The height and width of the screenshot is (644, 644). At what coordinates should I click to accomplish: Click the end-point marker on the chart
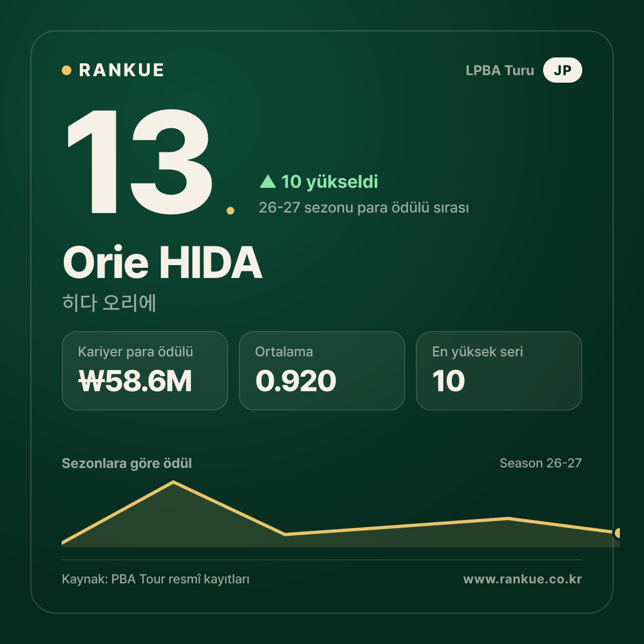coord(618,533)
